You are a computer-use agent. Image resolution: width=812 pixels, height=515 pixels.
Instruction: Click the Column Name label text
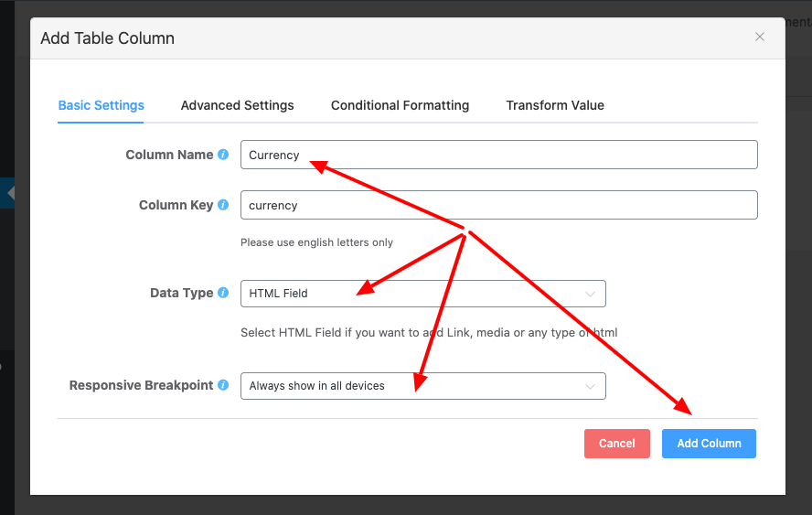pyautogui.click(x=169, y=155)
